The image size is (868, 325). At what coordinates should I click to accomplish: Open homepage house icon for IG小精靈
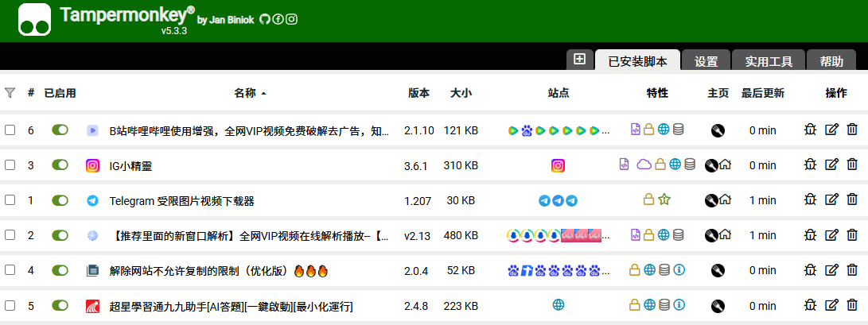click(x=725, y=164)
